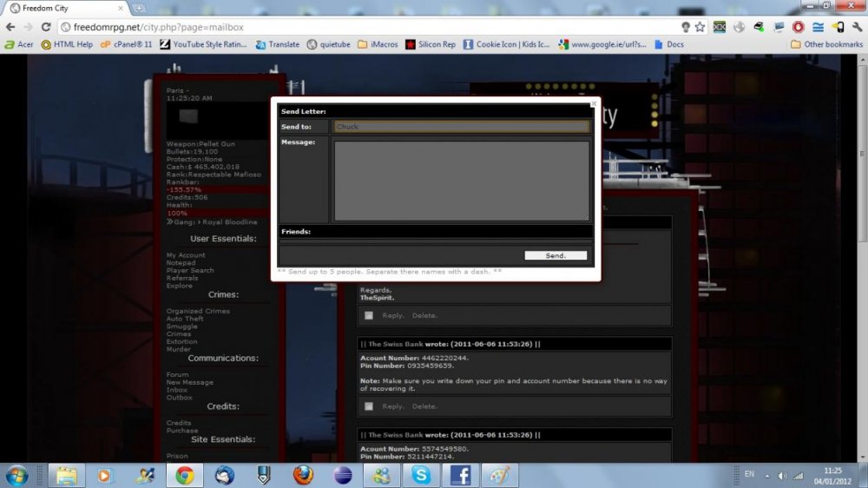The height and width of the screenshot is (488, 868).
Task: Click the browser back arrow
Action: [10, 27]
